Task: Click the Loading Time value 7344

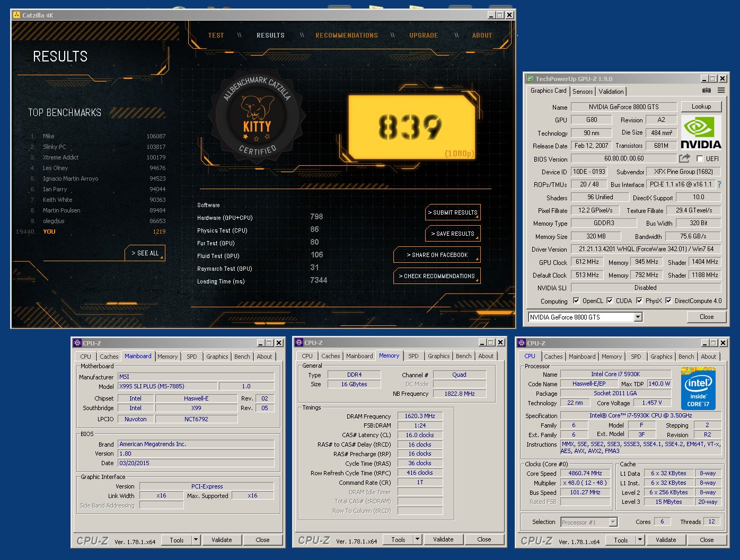Action: [x=319, y=280]
